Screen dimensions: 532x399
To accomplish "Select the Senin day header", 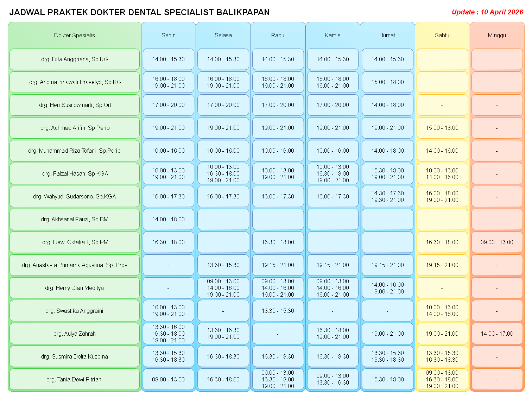I will pyautogui.click(x=168, y=35).
